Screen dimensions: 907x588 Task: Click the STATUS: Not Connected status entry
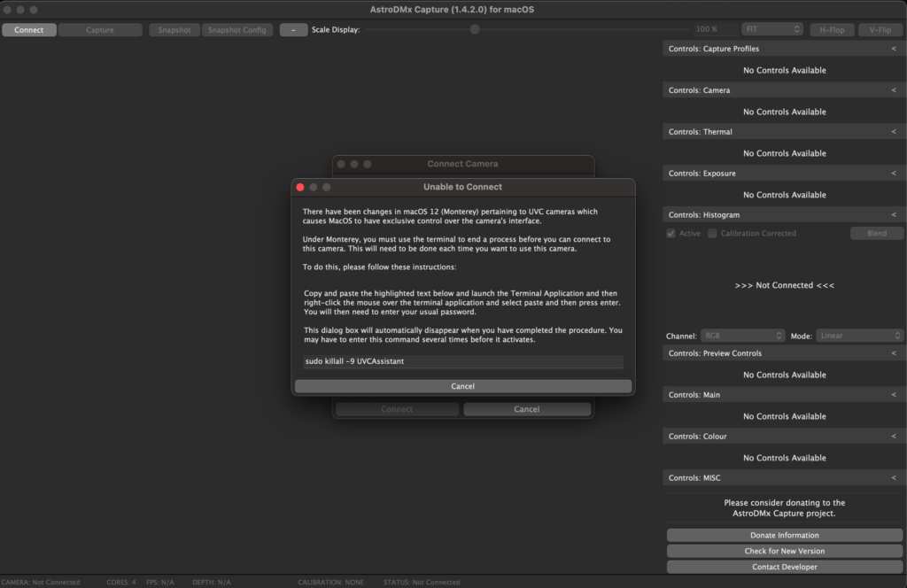tap(422, 582)
